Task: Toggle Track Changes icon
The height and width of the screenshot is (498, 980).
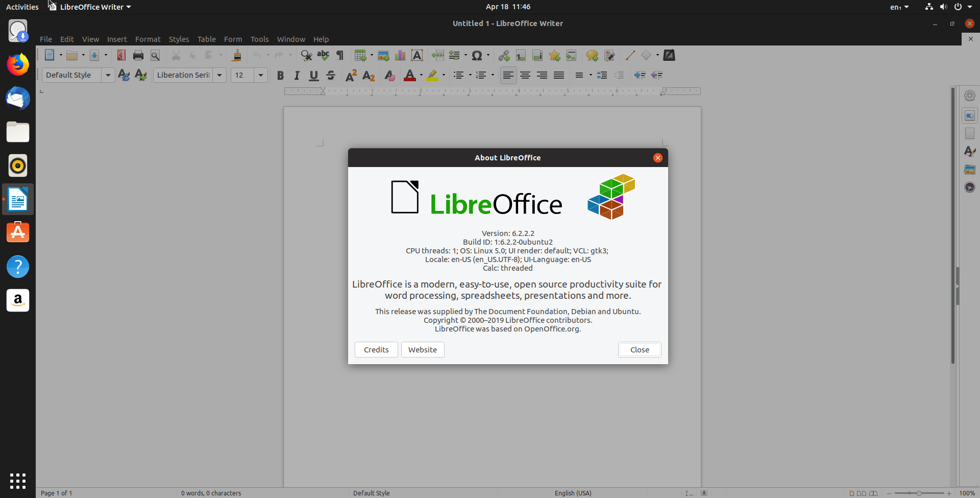Action: [609, 55]
